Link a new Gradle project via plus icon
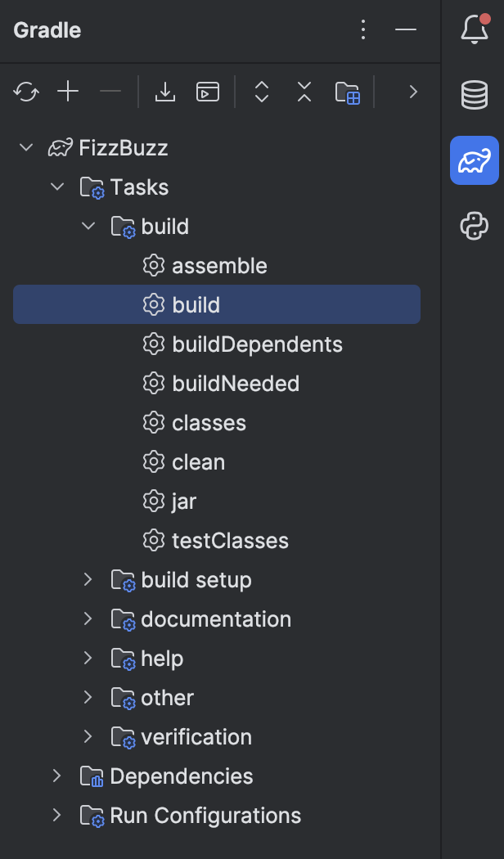 68,92
